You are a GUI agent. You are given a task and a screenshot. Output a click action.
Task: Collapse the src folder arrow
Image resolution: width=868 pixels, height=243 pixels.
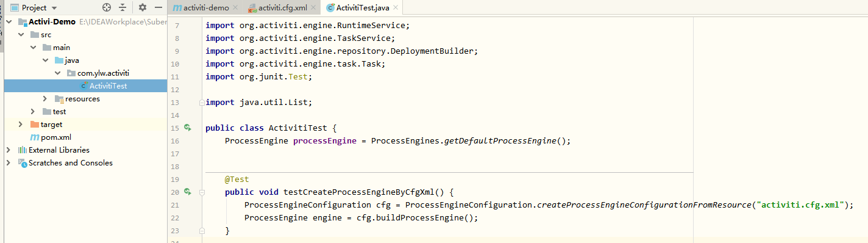click(21, 35)
